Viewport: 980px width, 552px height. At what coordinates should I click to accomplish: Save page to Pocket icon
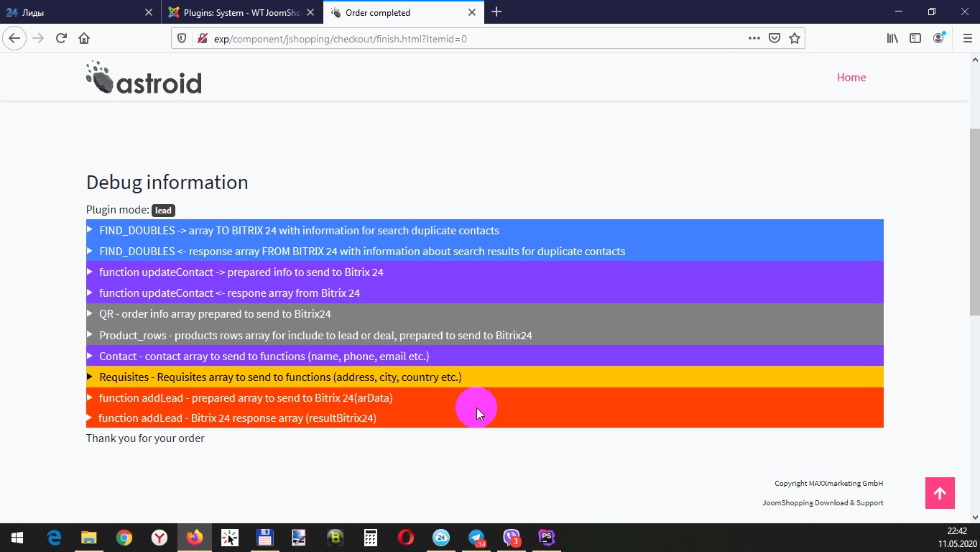click(x=775, y=39)
